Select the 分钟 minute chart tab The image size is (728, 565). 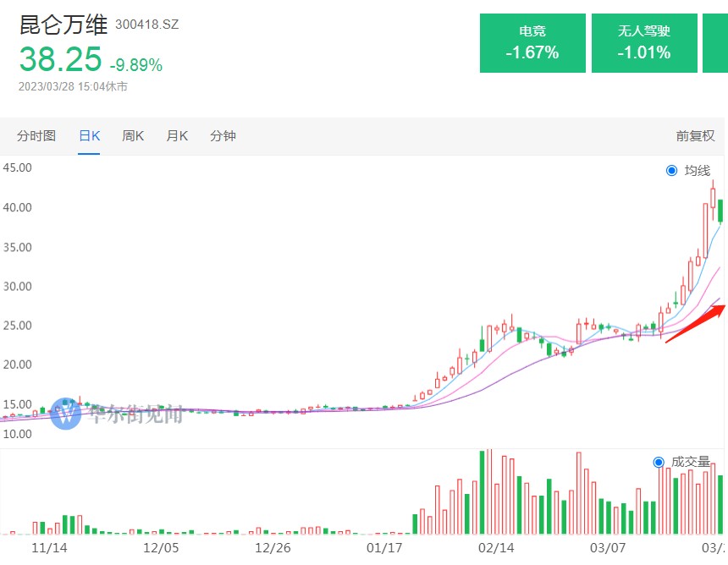pos(223,136)
